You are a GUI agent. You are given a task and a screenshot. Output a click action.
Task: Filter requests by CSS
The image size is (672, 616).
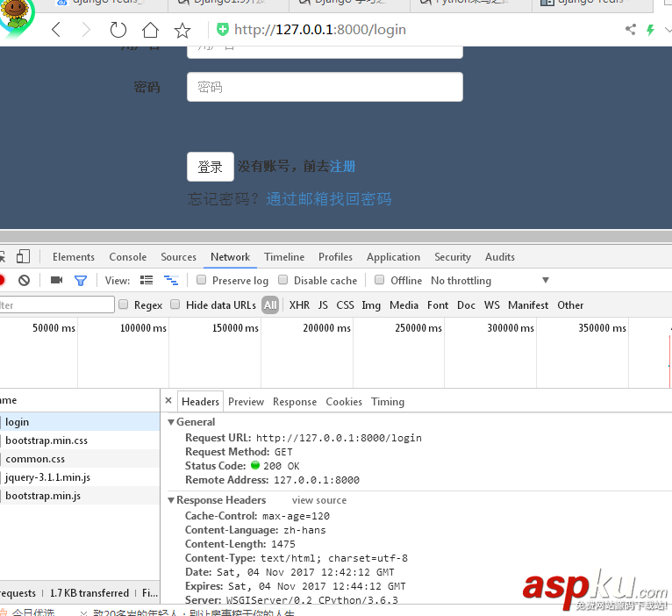coord(345,304)
